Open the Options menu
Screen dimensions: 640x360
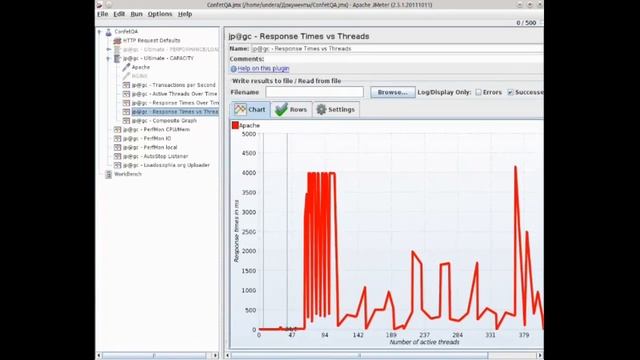160,14
